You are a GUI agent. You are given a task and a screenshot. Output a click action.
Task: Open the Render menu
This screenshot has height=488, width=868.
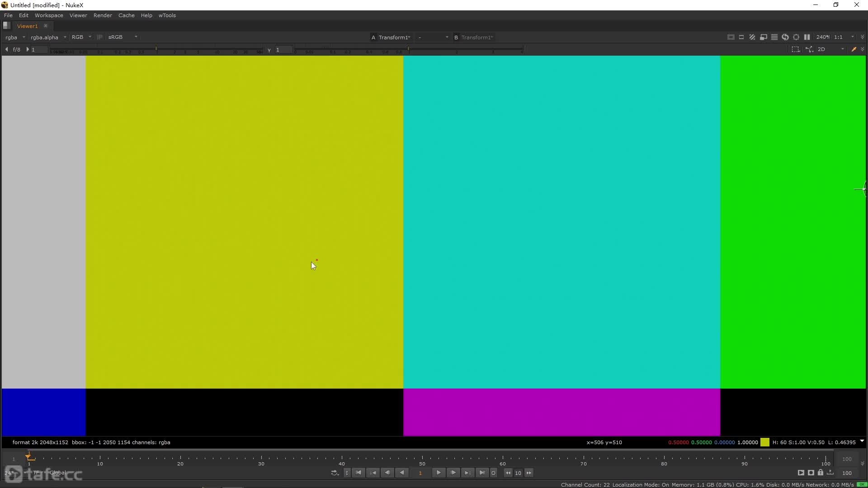coord(103,15)
